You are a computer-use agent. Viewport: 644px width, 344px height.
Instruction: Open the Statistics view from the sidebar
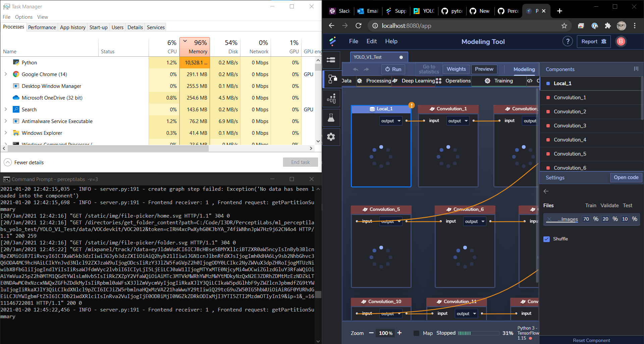coord(331,98)
